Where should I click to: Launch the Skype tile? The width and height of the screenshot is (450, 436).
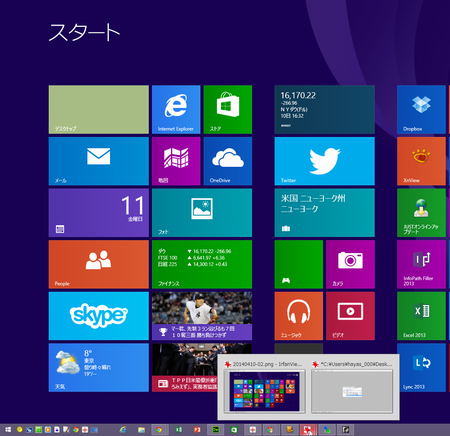[x=99, y=316]
